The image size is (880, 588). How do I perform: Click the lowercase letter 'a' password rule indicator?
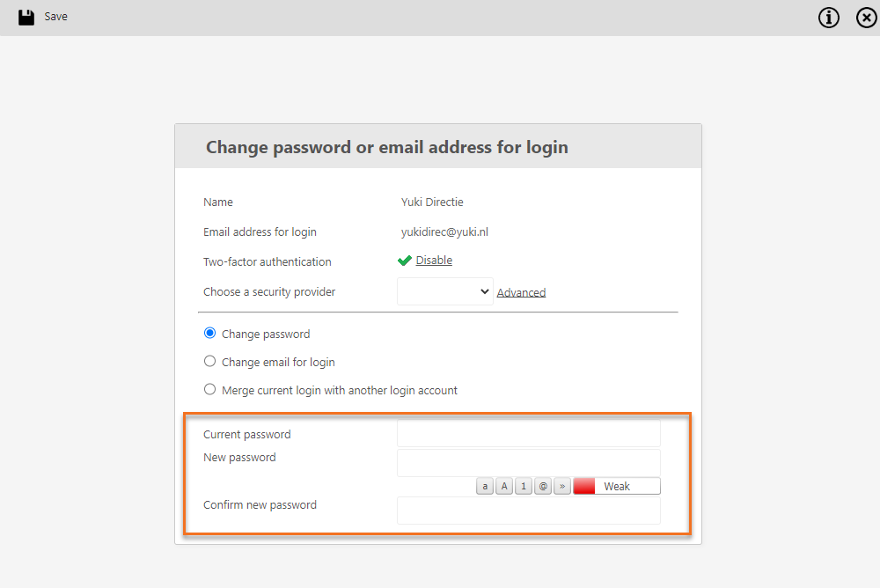(x=485, y=485)
